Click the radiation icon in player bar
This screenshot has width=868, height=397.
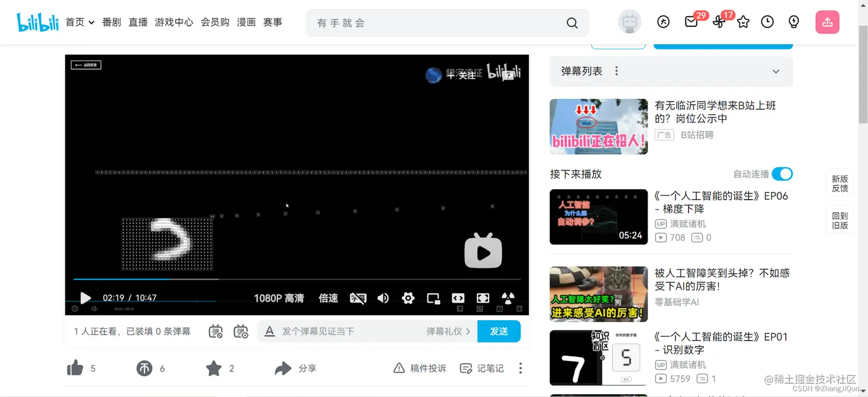[x=508, y=298]
